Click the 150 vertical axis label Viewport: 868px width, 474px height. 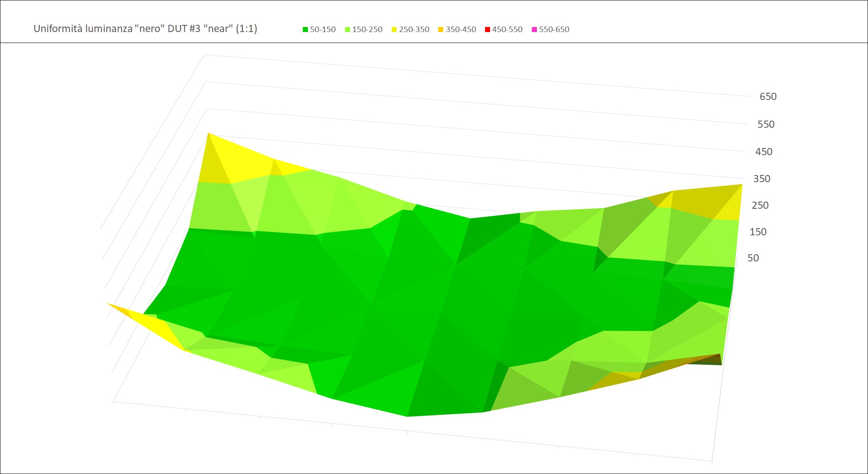coord(757,232)
